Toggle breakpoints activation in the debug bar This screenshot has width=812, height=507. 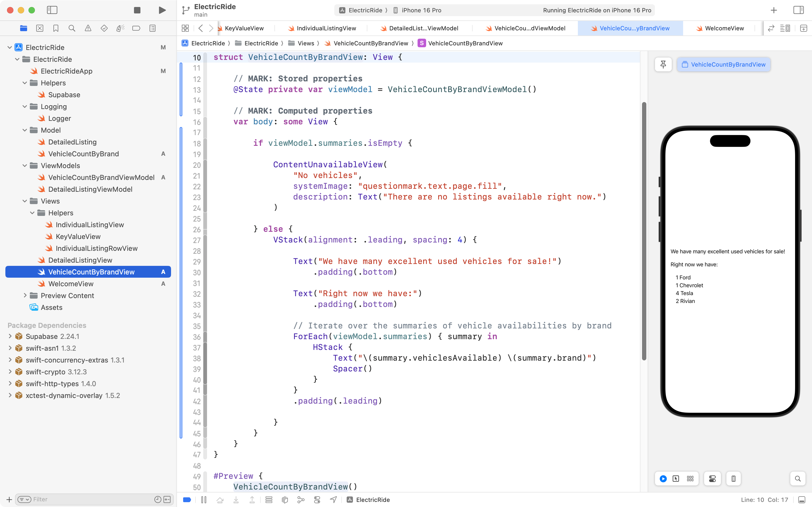click(x=187, y=500)
